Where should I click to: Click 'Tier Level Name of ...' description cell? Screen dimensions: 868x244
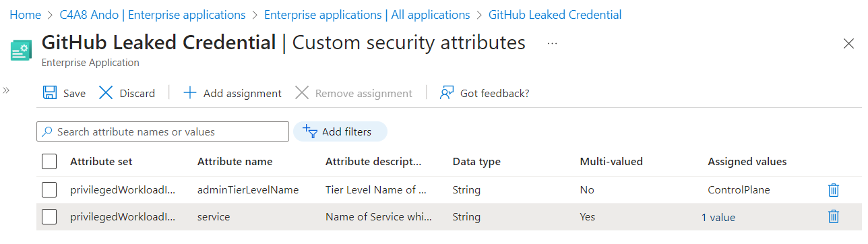tap(376, 190)
